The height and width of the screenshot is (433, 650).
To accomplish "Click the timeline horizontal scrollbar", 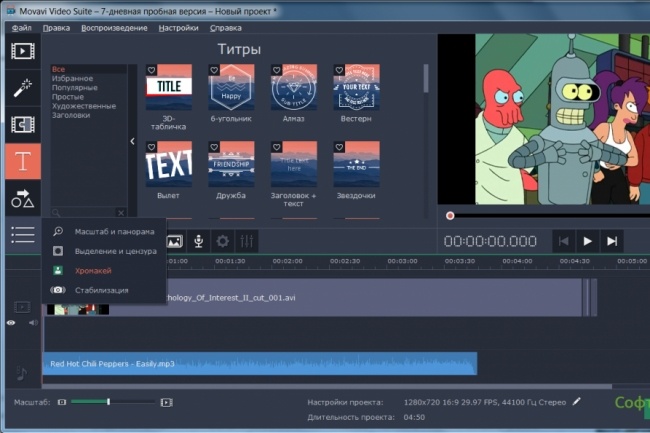I will pyautogui.click(x=327, y=387).
